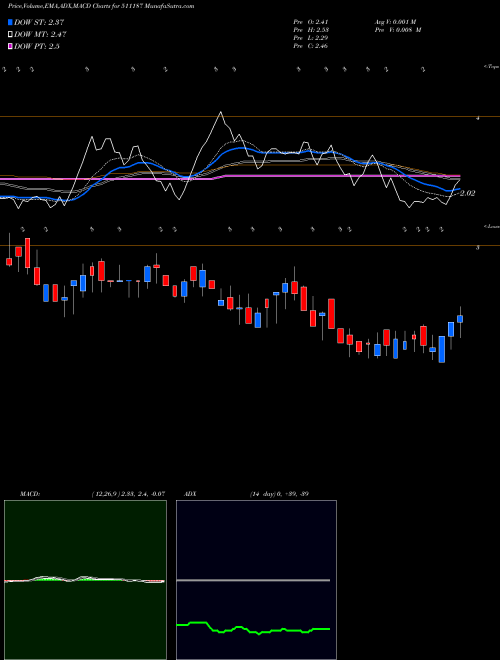Click the magenta DOW PT legend swatch

tap(11, 46)
